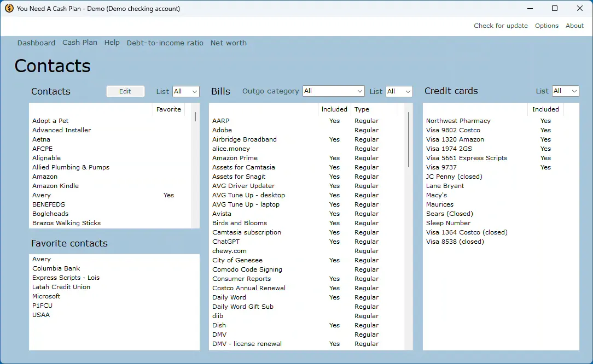The height and width of the screenshot is (364, 593).
Task: Select USAA in Favorite contacts
Action: [x=41, y=315]
